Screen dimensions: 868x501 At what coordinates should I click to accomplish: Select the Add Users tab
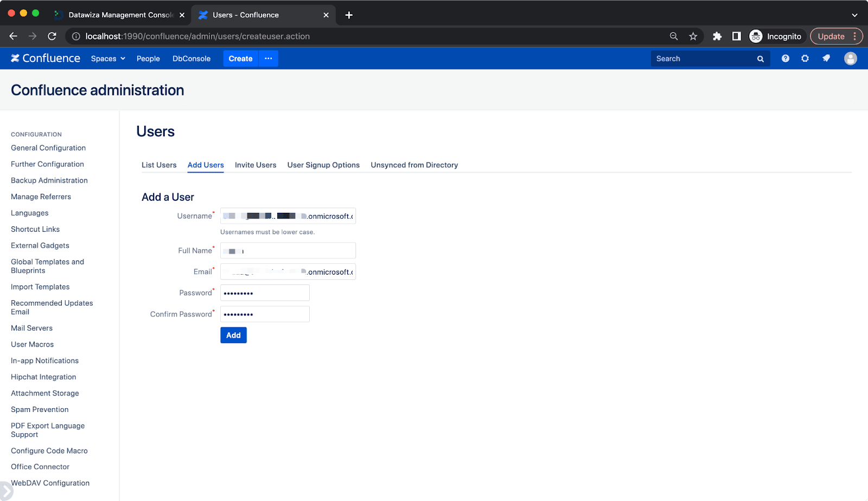206,165
